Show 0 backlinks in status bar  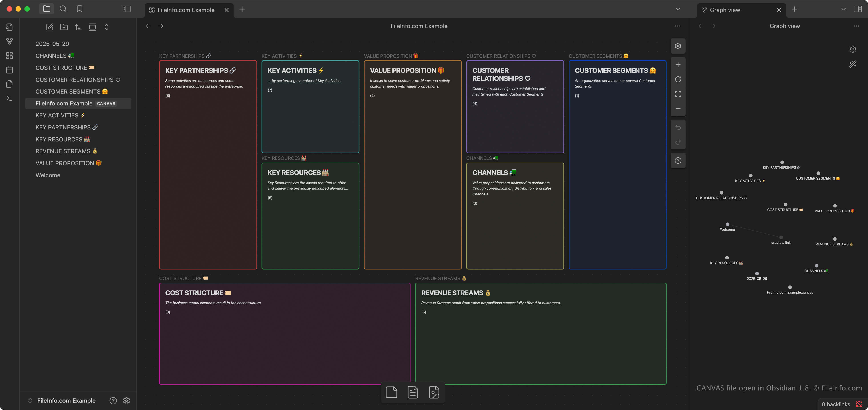836,404
